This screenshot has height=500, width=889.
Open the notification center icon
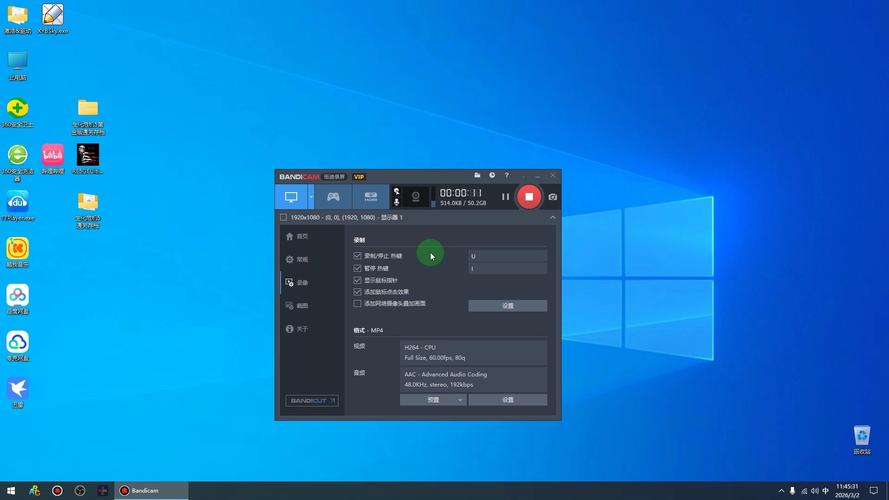click(874, 490)
